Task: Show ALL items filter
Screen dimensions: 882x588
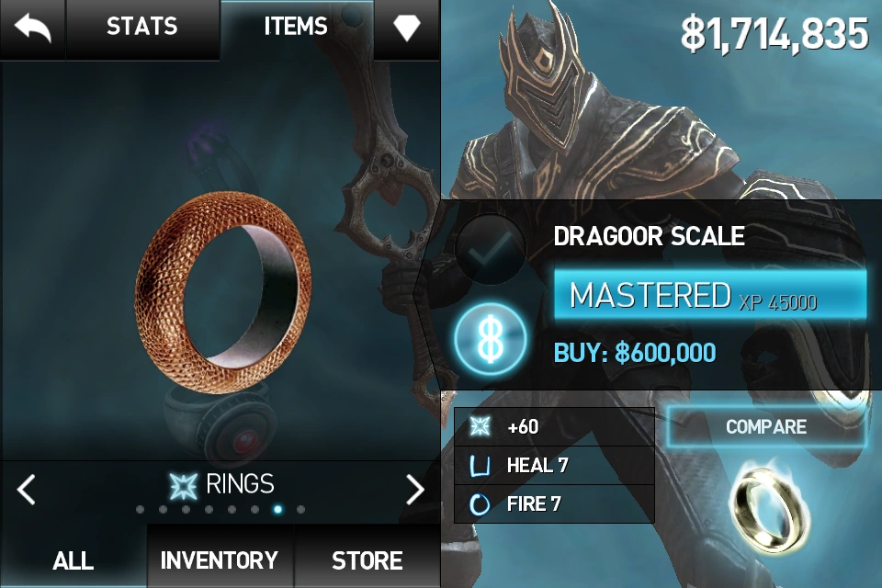Action: [x=73, y=560]
